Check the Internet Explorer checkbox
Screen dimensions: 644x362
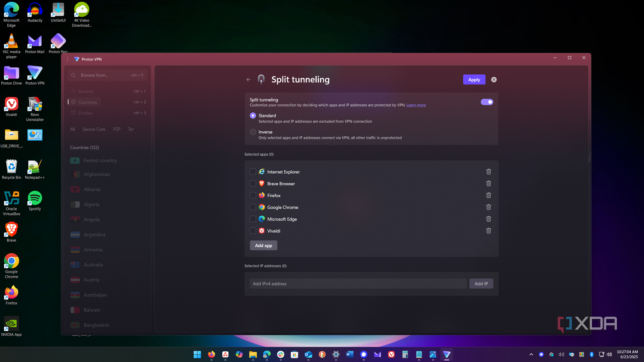coord(253,172)
